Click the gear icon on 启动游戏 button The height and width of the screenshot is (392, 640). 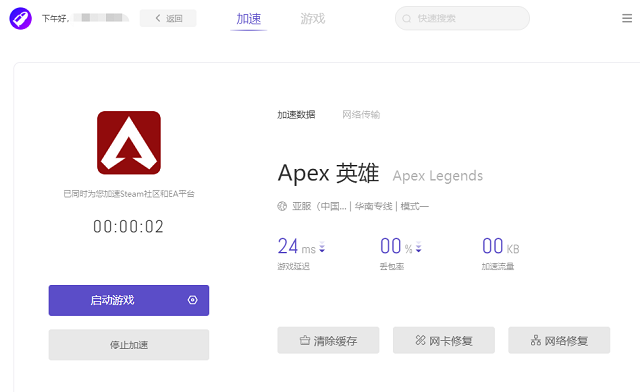coord(192,300)
